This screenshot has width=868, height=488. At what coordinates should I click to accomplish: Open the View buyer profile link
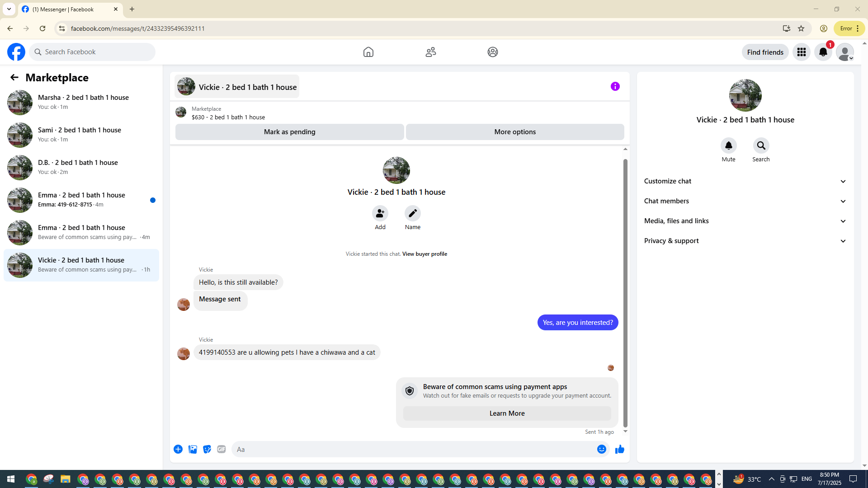tap(425, 254)
